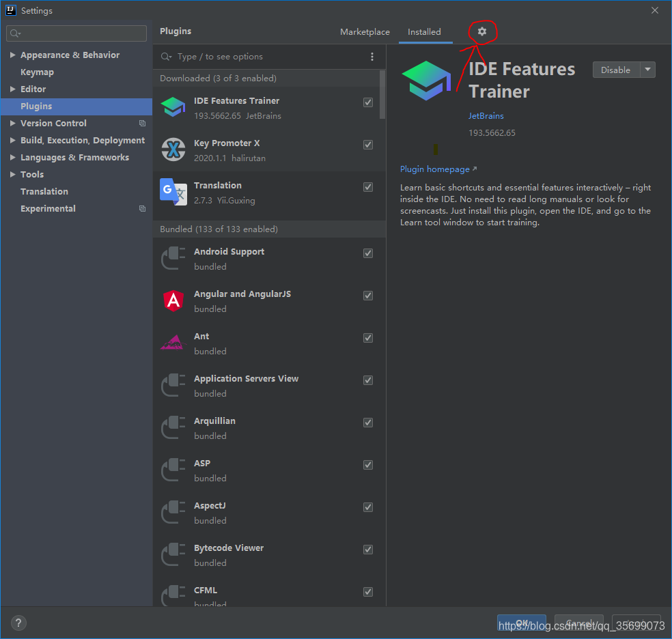Toggle the ASP plugin checkbox
The height and width of the screenshot is (639, 672).
pyautogui.click(x=367, y=465)
